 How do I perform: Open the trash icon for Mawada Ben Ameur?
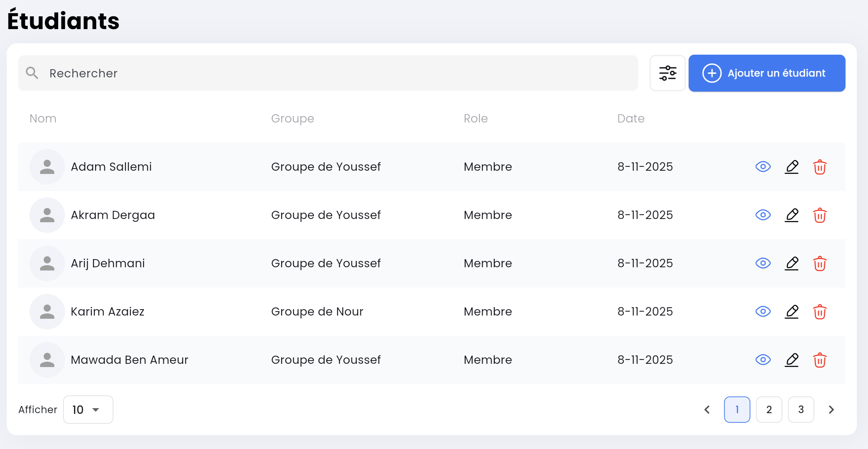click(820, 360)
